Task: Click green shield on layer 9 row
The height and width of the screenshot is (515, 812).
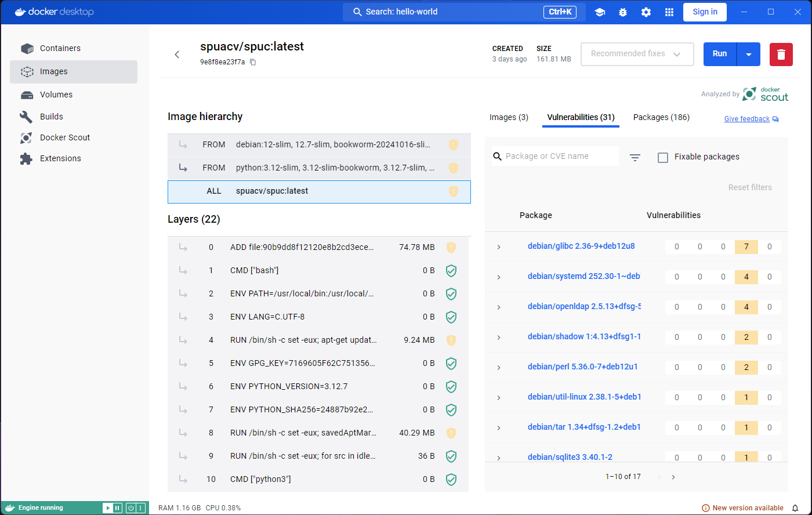Action: pyautogui.click(x=451, y=456)
